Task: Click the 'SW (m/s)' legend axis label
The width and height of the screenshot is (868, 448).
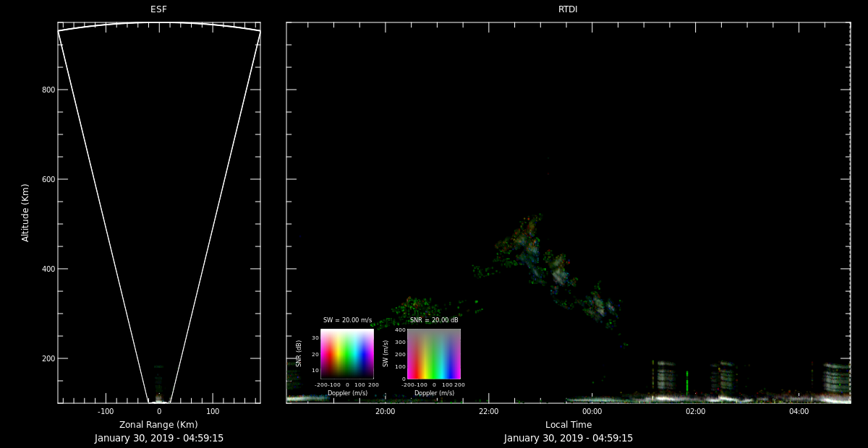Action: 386,353
